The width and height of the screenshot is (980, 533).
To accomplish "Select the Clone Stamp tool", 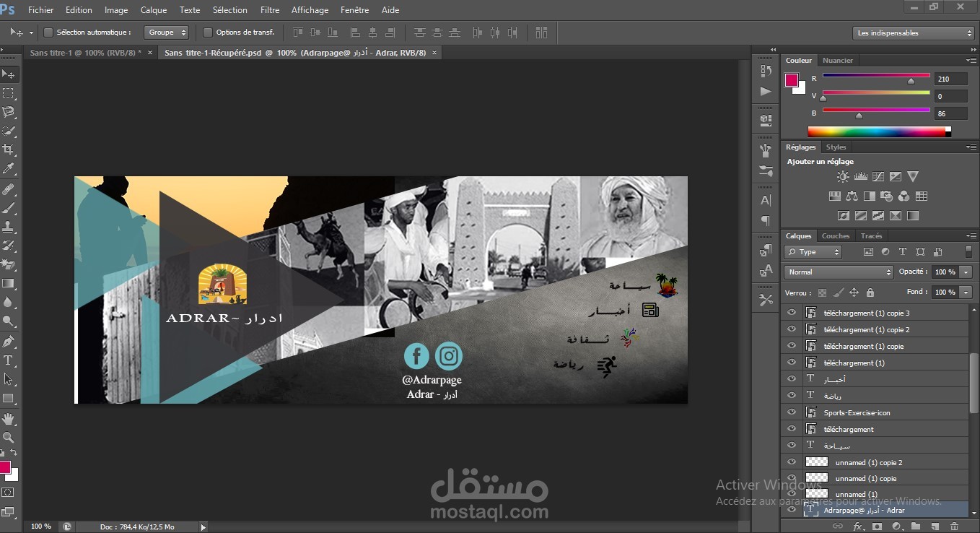I will pyautogui.click(x=9, y=227).
